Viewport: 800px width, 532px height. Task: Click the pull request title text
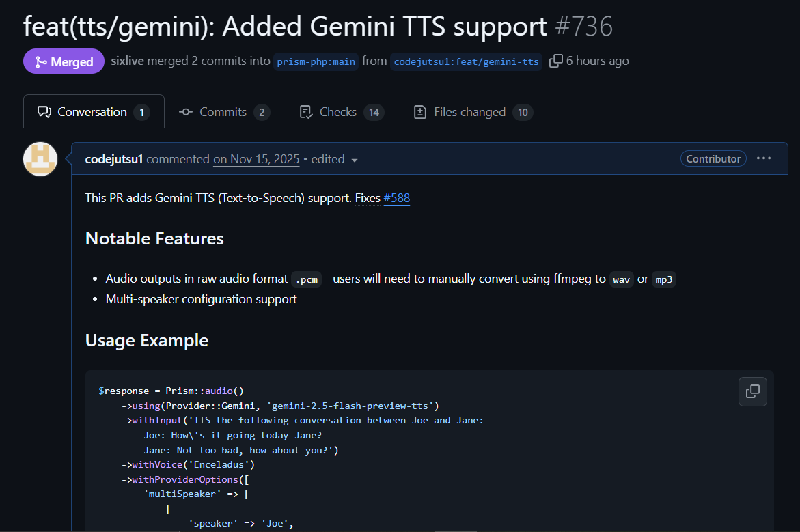[x=285, y=26]
